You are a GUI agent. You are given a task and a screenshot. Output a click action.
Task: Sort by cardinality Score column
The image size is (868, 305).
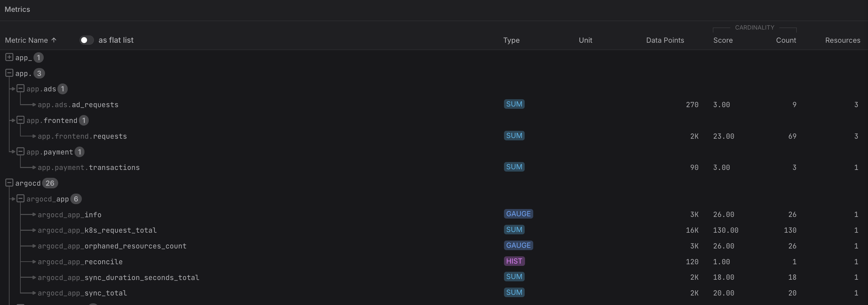723,40
